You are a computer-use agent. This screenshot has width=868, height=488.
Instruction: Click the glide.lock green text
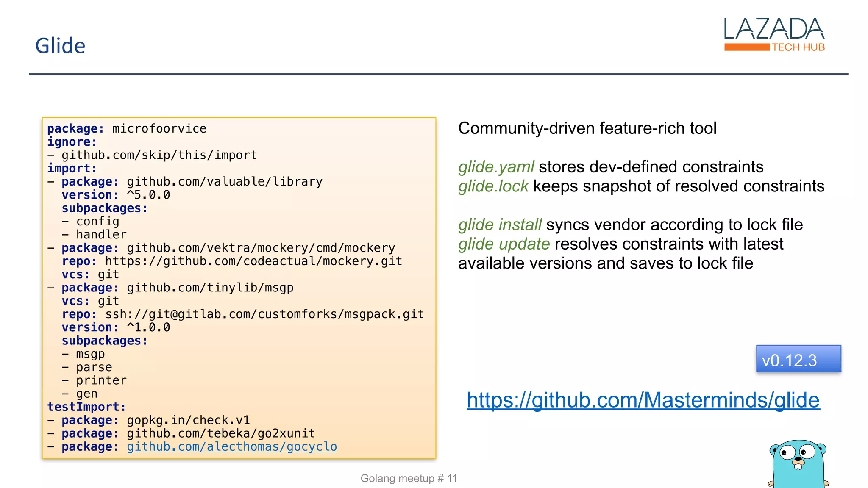[x=493, y=186]
